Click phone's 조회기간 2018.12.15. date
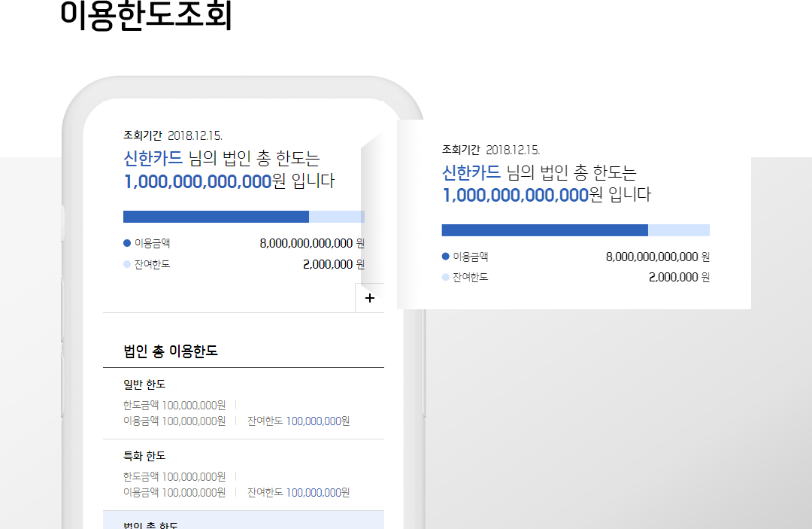812x529 pixels. [x=173, y=135]
